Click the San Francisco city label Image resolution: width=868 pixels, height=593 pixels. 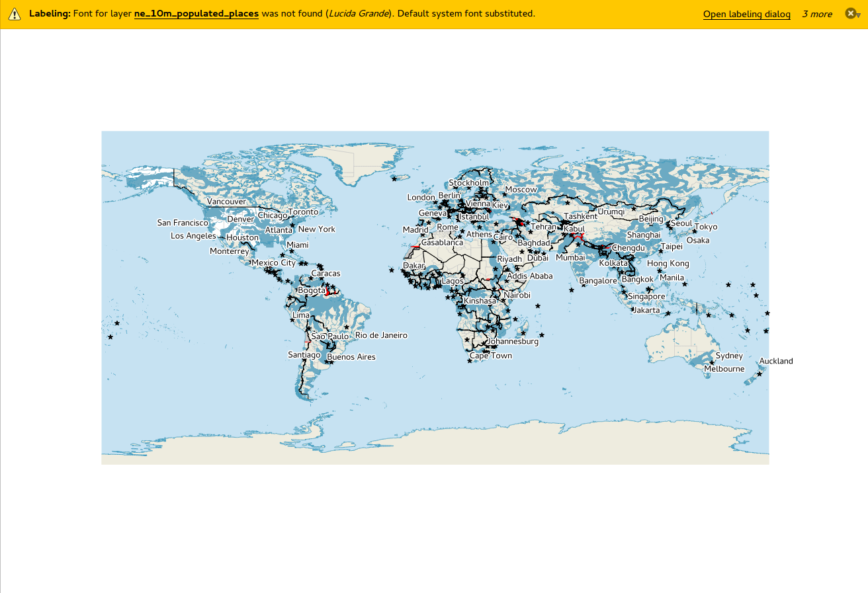click(x=183, y=223)
